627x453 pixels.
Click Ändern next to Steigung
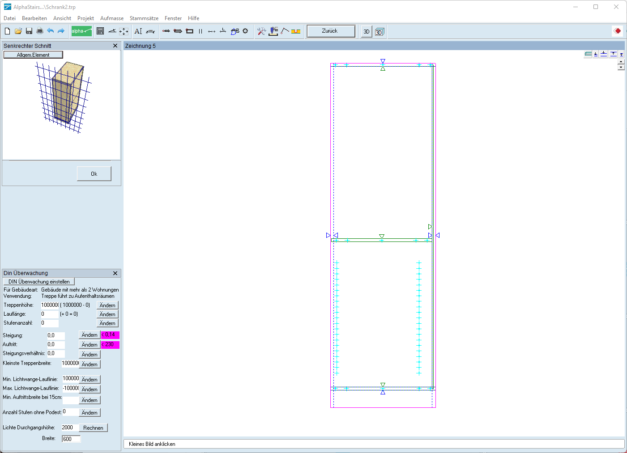89,335
